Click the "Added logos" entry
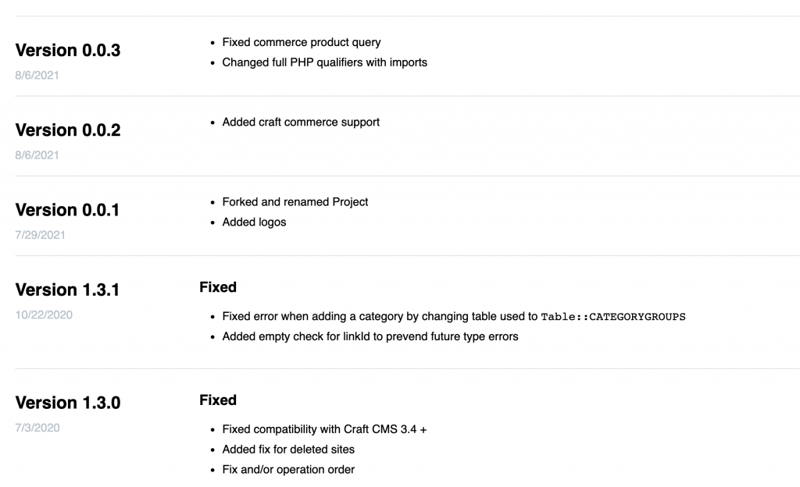 [x=254, y=222]
